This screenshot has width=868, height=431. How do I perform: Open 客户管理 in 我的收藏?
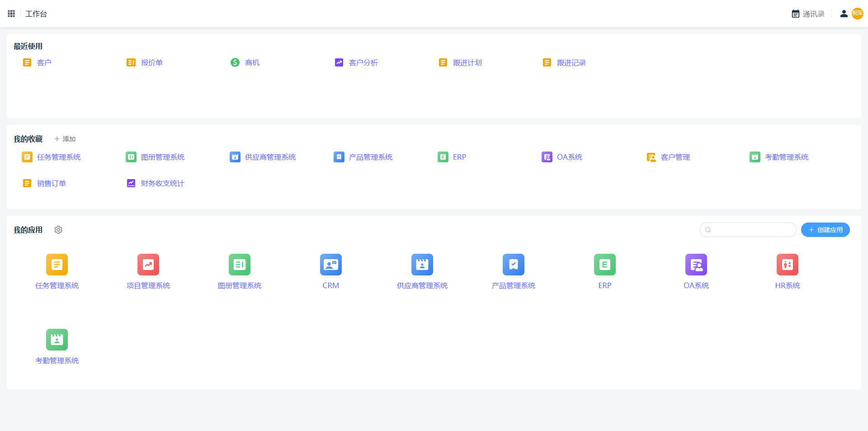pyautogui.click(x=675, y=157)
